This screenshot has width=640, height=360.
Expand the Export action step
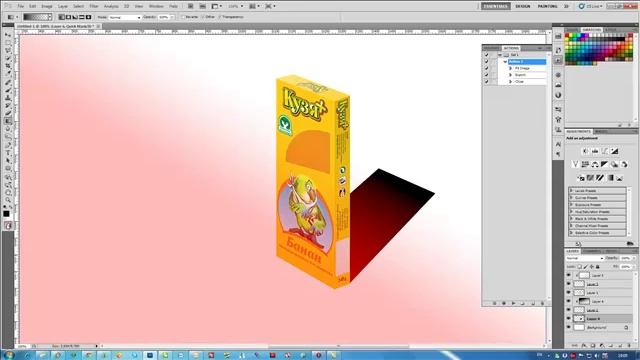[511, 75]
